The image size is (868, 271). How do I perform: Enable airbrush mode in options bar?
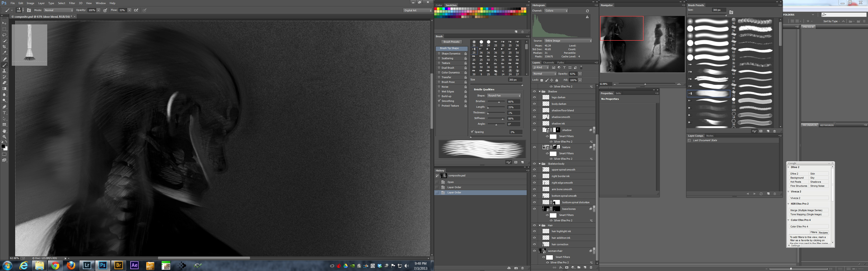tap(136, 10)
